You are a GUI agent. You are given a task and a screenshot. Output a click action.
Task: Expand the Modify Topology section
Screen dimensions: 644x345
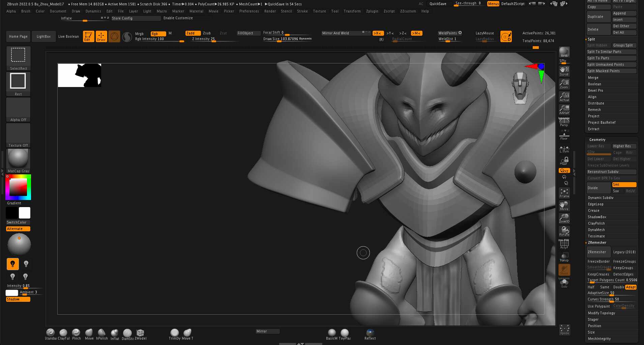602,313
